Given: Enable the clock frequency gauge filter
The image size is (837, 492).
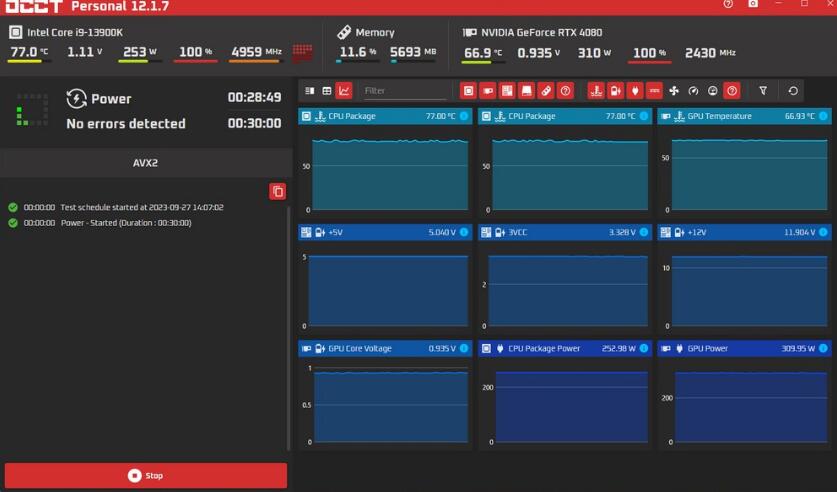Looking at the screenshot, I should click(x=693, y=91).
